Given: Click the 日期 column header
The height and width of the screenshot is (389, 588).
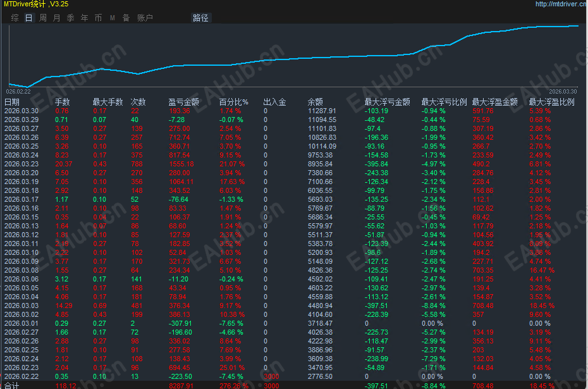Looking at the screenshot, I should click(11, 102).
